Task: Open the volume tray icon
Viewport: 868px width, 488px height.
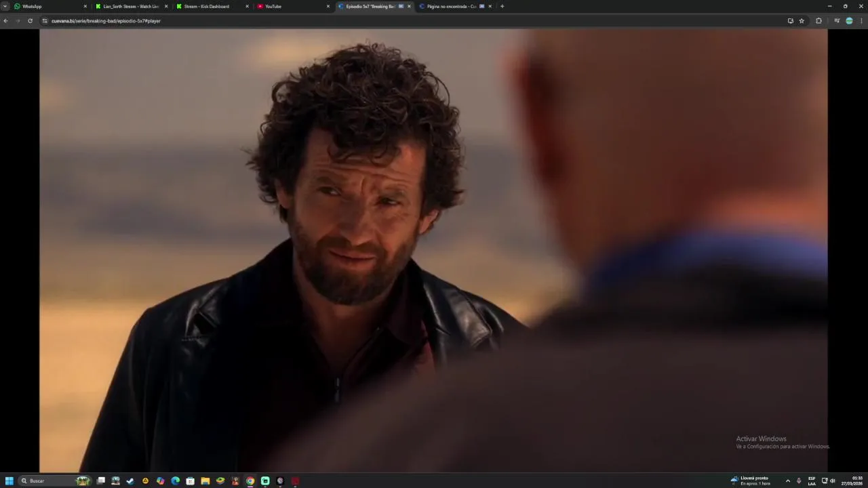Action: pos(832,481)
